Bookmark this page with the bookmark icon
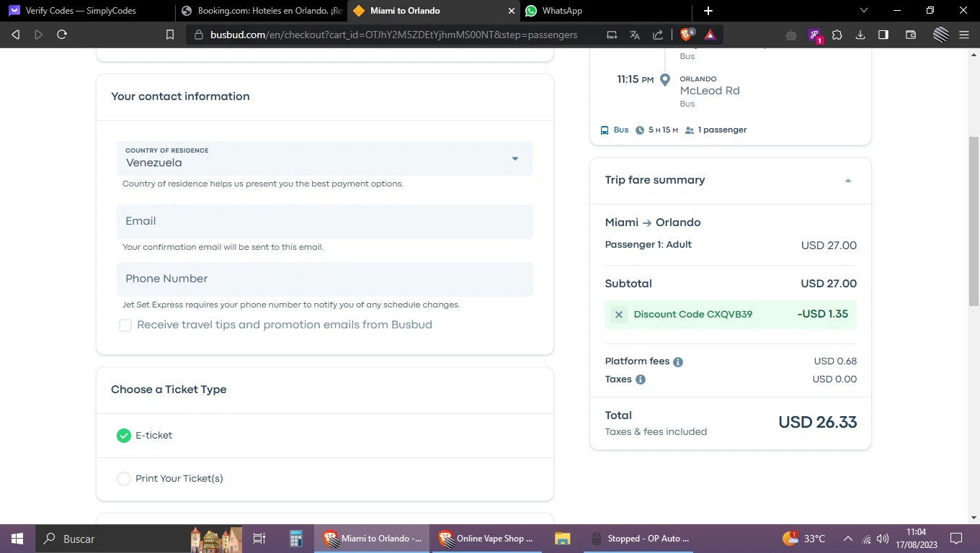The image size is (980, 553). (x=170, y=35)
